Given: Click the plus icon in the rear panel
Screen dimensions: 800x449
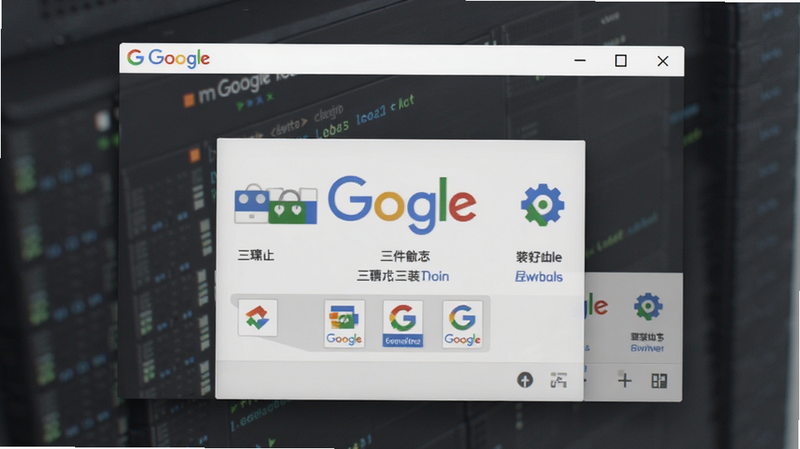Looking at the screenshot, I should tap(624, 380).
